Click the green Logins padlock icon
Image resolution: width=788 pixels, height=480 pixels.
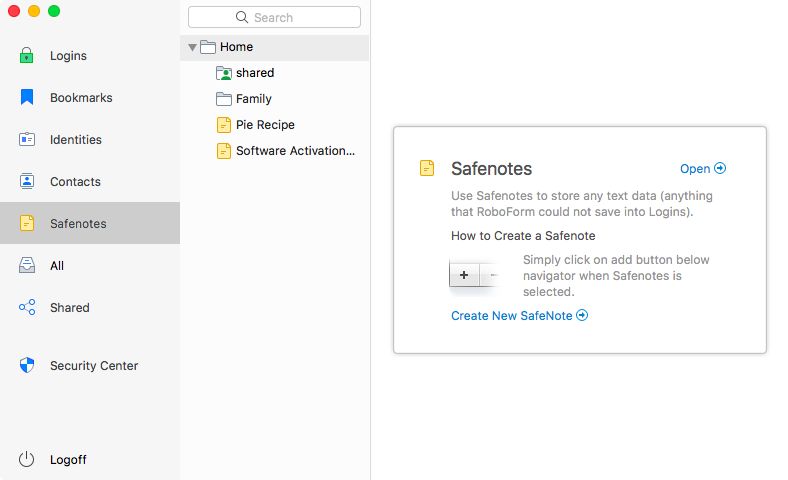click(x=26, y=55)
